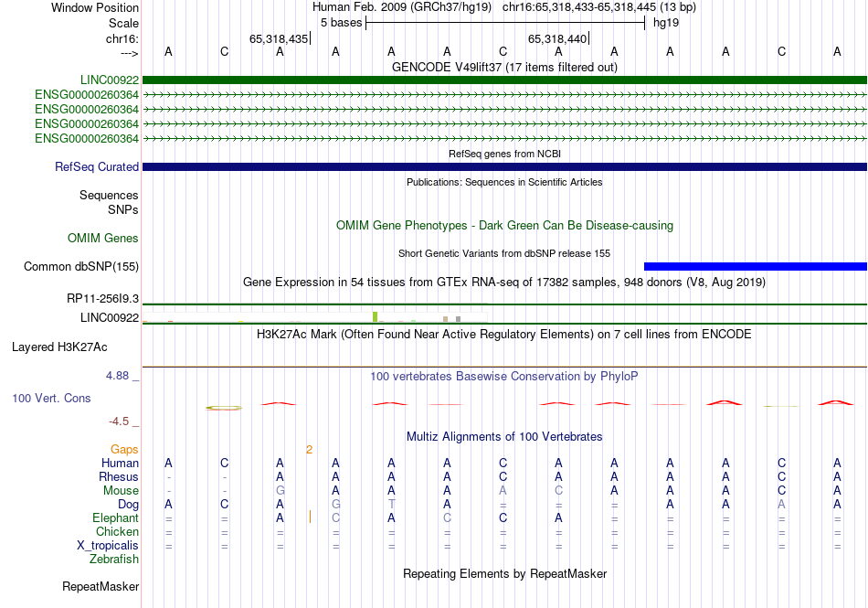Click the Scale label
This screenshot has width=868, height=608.
[x=123, y=23]
